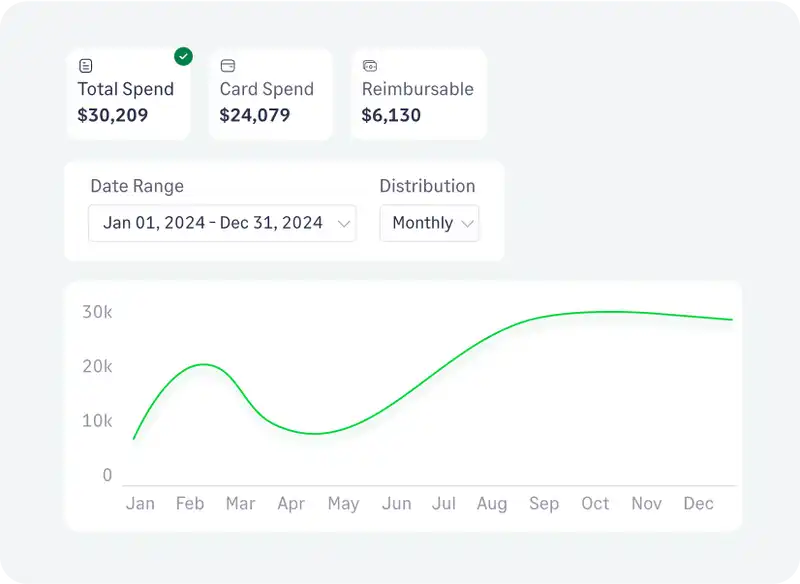The height and width of the screenshot is (584, 800).
Task: Click the Jan label on chart axis
Action: point(140,503)
